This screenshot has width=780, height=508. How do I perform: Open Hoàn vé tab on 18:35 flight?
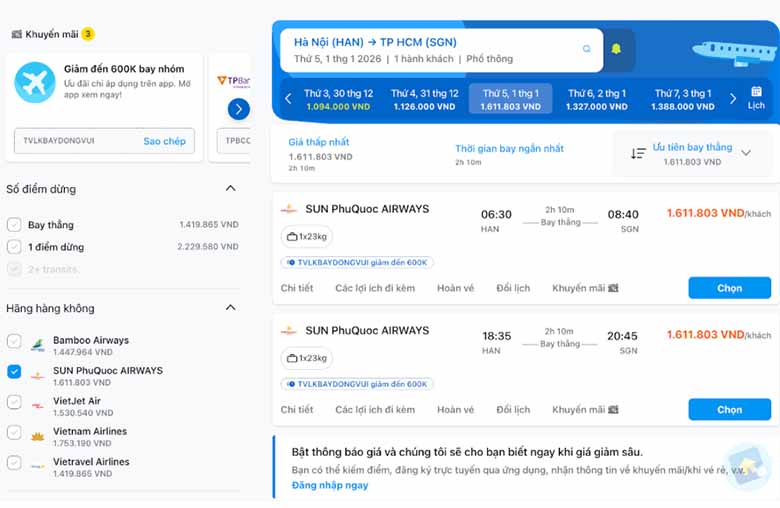pos(456,409)
